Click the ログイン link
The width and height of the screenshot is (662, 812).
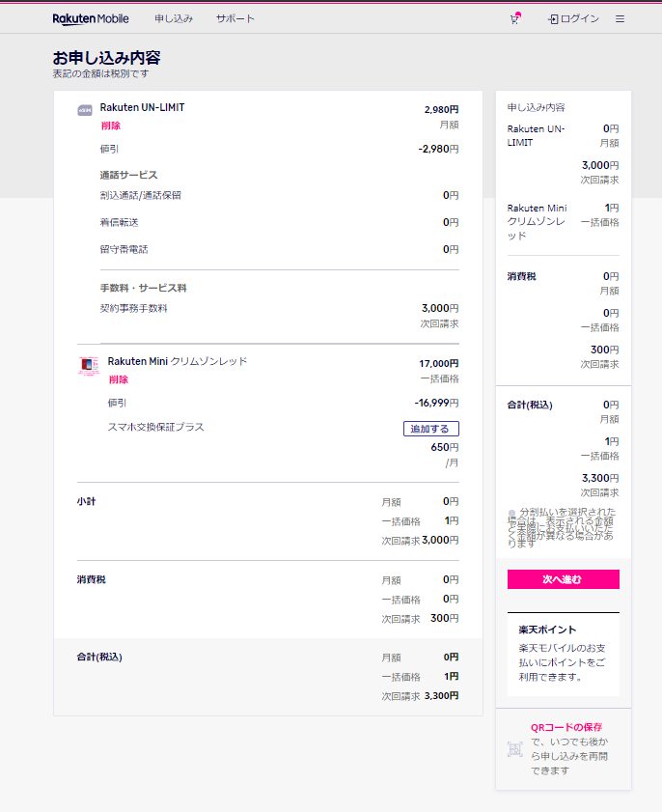[579, 18]
